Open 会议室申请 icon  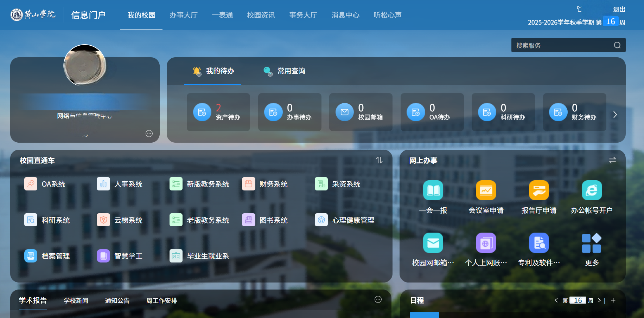tap(486, 190)
